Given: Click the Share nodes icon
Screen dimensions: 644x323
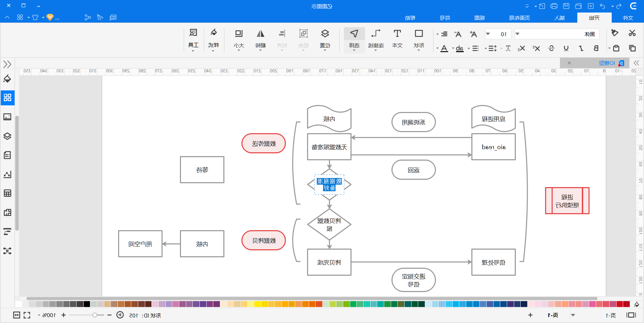Looking at the screenshot, I should 88,17.
